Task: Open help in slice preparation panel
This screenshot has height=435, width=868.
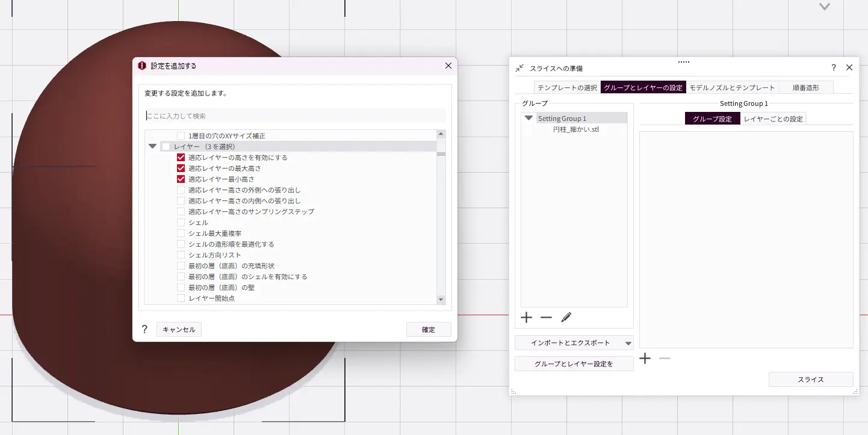Action: (x=834, y=67)
